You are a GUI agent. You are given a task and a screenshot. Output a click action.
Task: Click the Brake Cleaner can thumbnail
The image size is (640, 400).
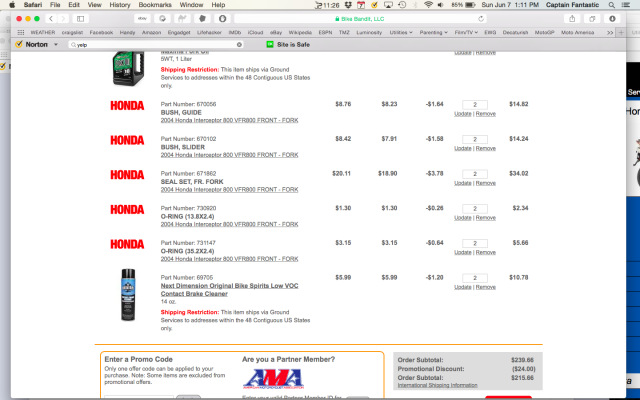(128, 295)
